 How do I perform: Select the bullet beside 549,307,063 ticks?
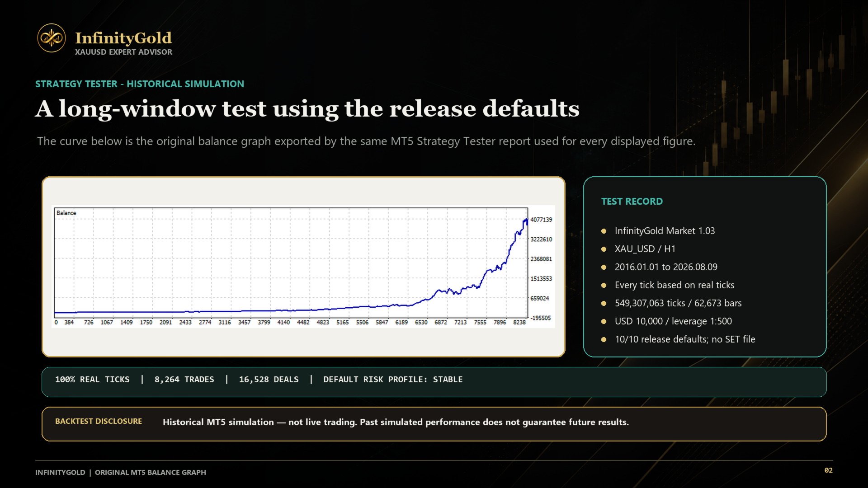coord(604,304)
